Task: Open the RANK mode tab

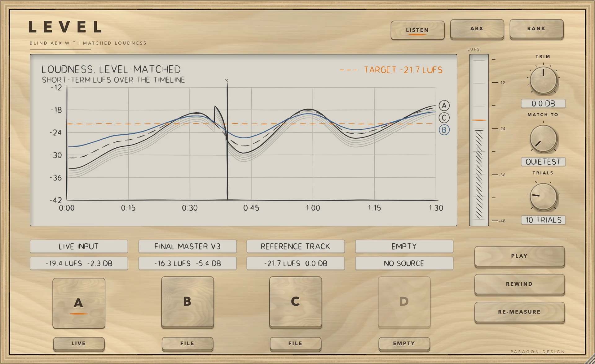Action: pos(536,29)
